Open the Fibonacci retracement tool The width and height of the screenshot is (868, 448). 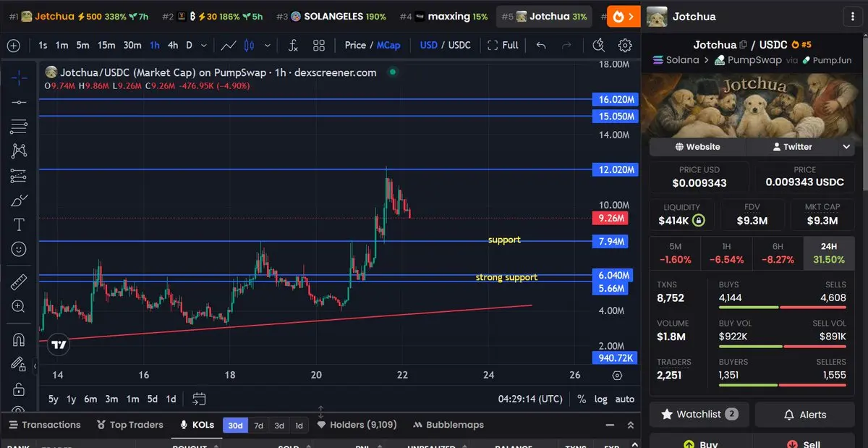pos(19,127)
